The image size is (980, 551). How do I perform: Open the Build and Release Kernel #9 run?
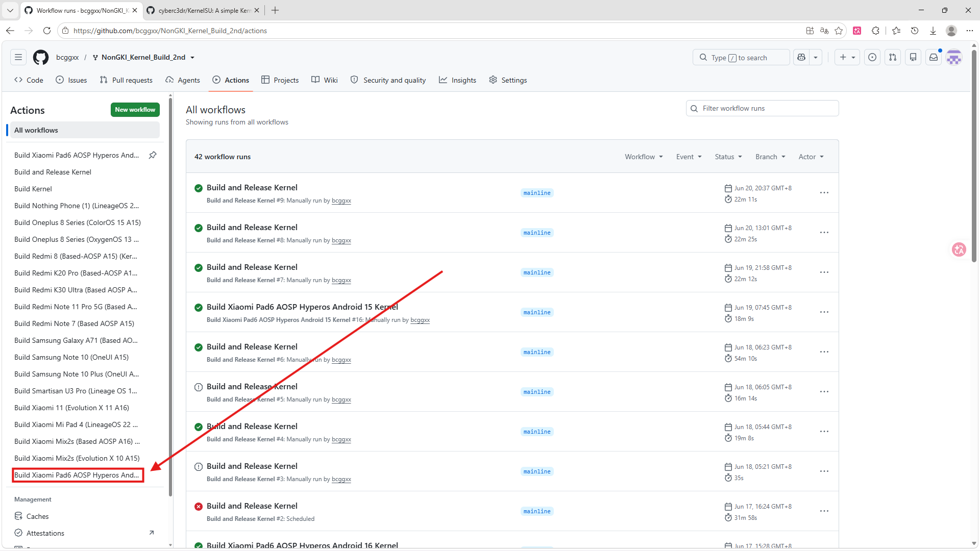(252, 188)
